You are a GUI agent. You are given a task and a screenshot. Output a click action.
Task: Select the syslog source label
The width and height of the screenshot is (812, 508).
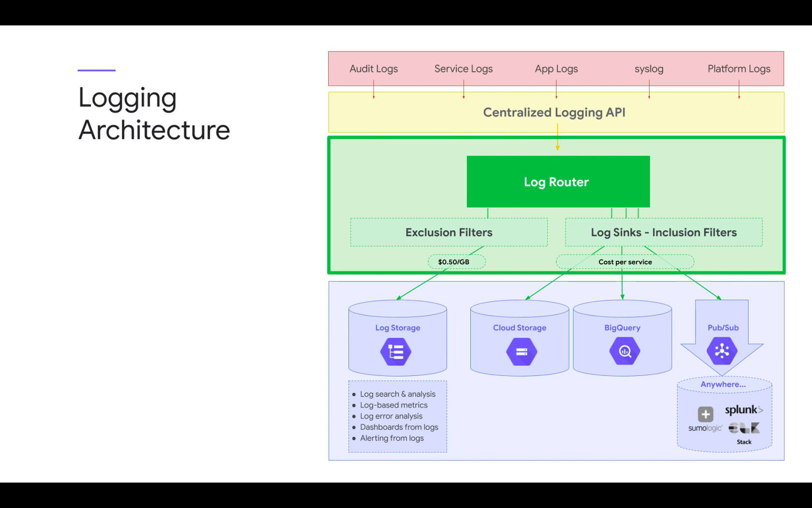tap(649, 69)
